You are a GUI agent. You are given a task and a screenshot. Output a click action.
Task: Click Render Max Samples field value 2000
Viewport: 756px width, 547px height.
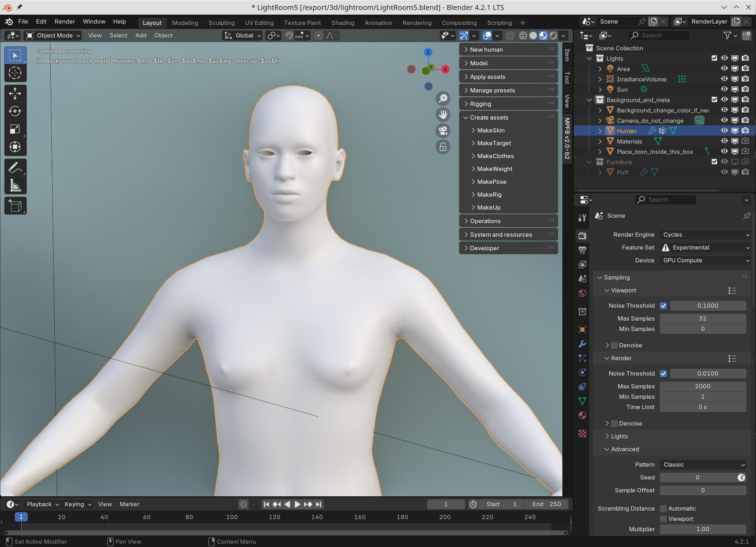click(x=703, y=386)
